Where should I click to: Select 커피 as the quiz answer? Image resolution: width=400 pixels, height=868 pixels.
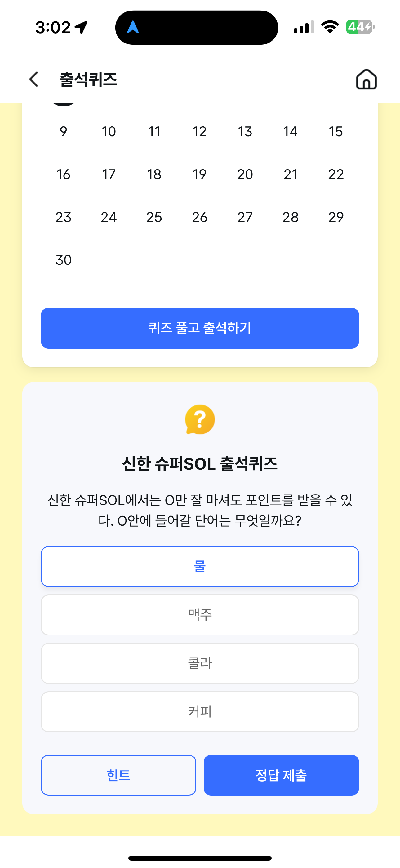(x=200, y=712)
